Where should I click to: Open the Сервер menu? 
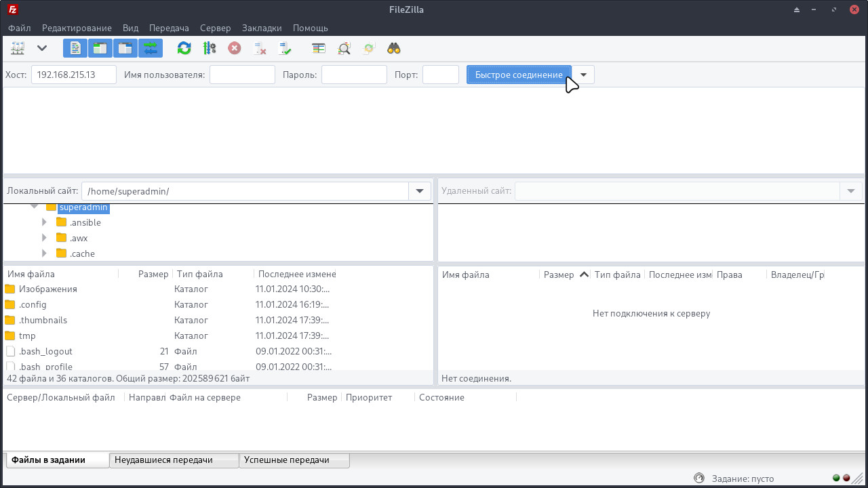[216, 28]
